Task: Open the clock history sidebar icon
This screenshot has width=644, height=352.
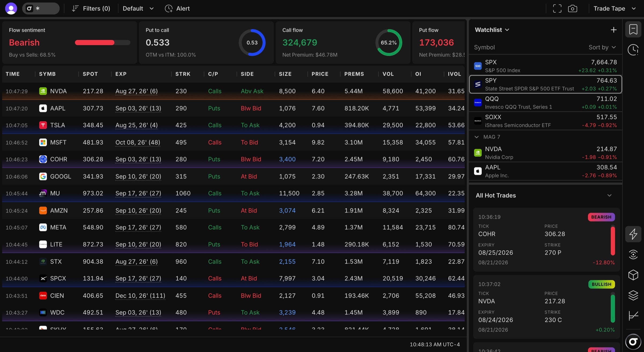Action: [633, 50]
